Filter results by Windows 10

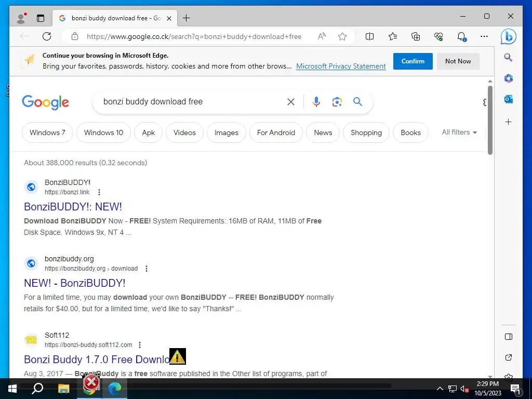(x=103, y=132)
